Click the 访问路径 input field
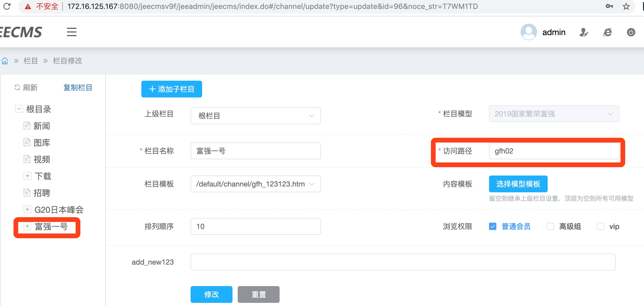Image resolution: width=644 pixels, height=306 pixels. coord(554,151)
